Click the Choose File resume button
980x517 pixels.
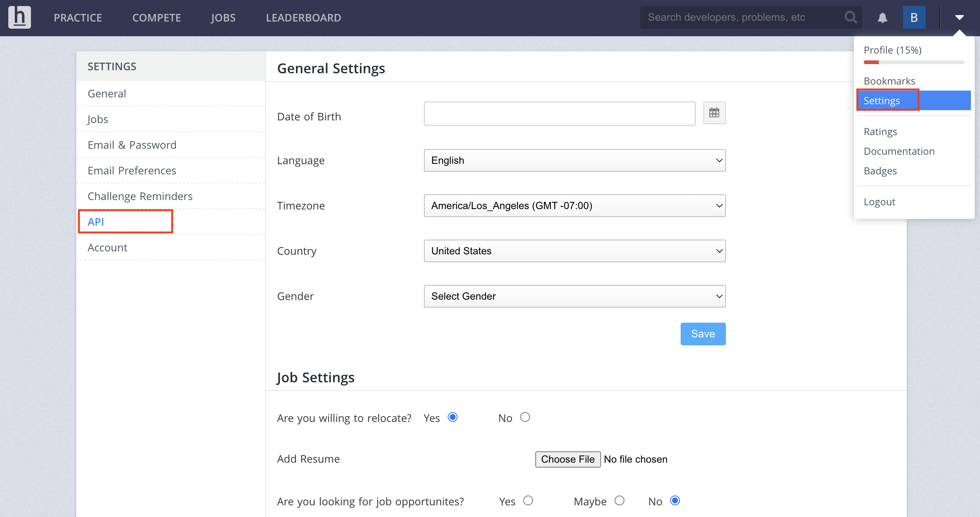tap(567, 459)
